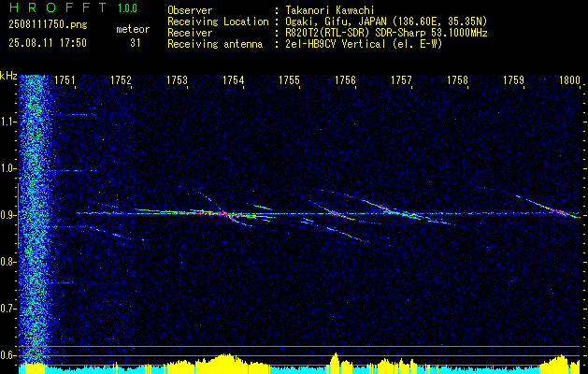Image resolution: width=588 pixels, height=374 pixels.
Task: Click the Ogaki, Gifu, JAPAN location value
Action: tap(386, 22)
